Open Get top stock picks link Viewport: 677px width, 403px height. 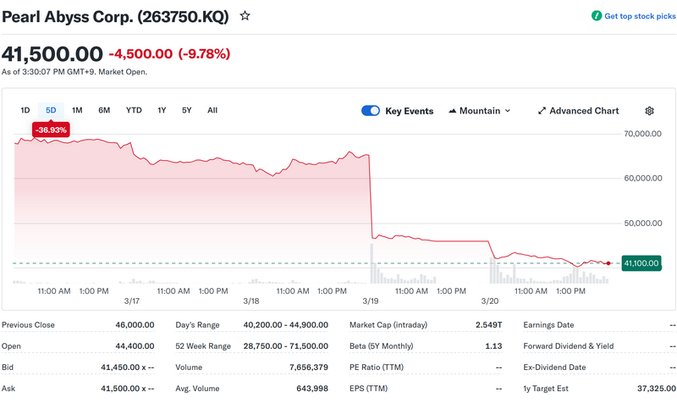[639, 16]
